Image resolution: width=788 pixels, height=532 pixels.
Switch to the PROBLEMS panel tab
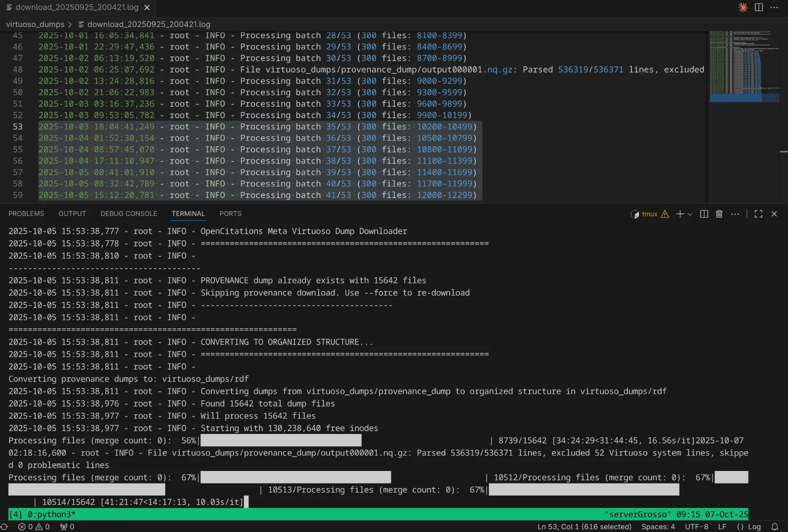(x=26, y=214)
